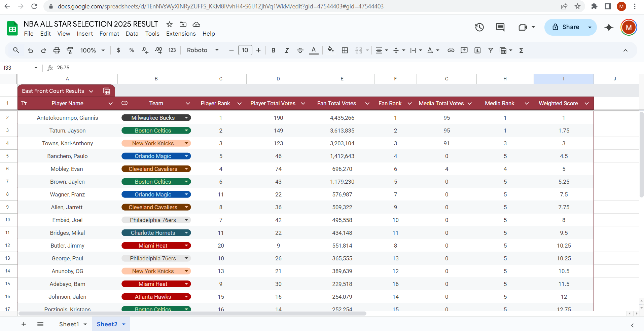The width and height of the screenshot is (644, 331).
Task: Open the Functions sigma icon
Action: pyautogui.click(x=521, y=50)
